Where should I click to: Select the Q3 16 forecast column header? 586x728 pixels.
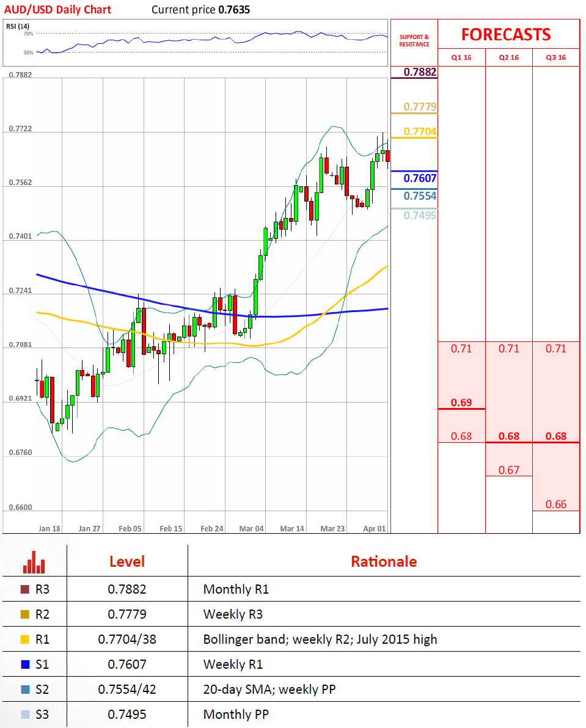(556, 57)
